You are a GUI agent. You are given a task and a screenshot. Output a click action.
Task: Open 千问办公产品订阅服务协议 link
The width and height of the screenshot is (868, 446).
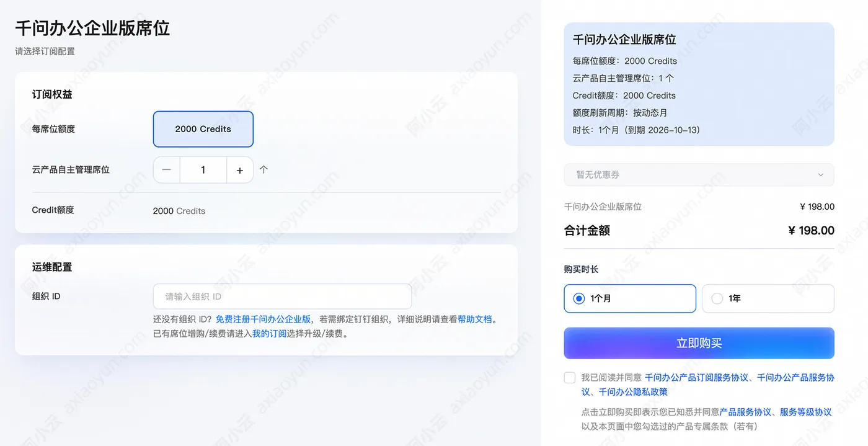point(697,377)
